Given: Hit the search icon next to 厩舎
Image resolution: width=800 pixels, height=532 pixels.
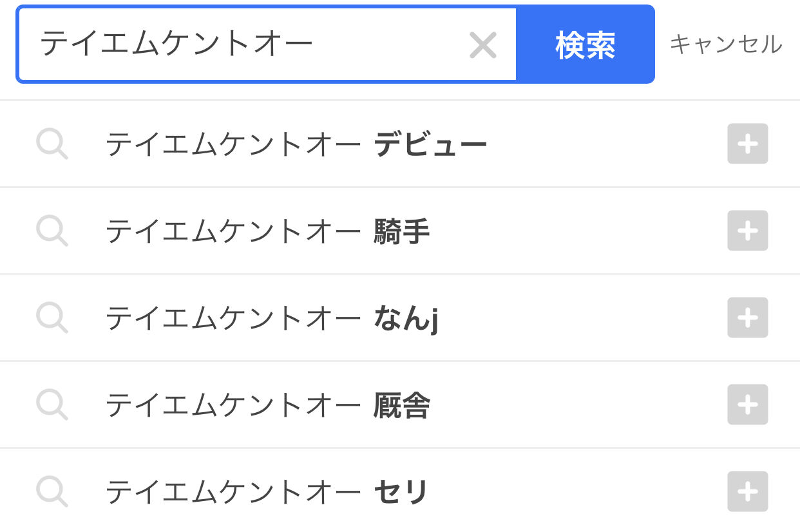Looking at the screenshot, I should click(52, 404).
